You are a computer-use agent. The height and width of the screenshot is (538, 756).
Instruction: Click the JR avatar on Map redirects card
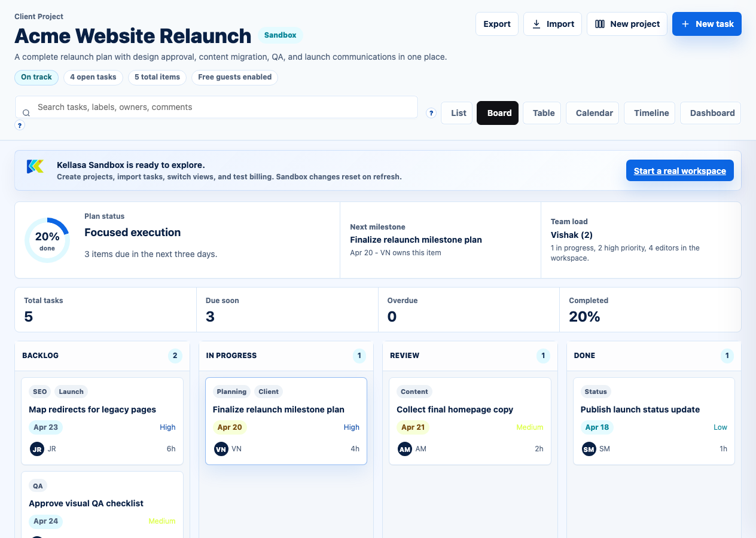click(37, 449)
